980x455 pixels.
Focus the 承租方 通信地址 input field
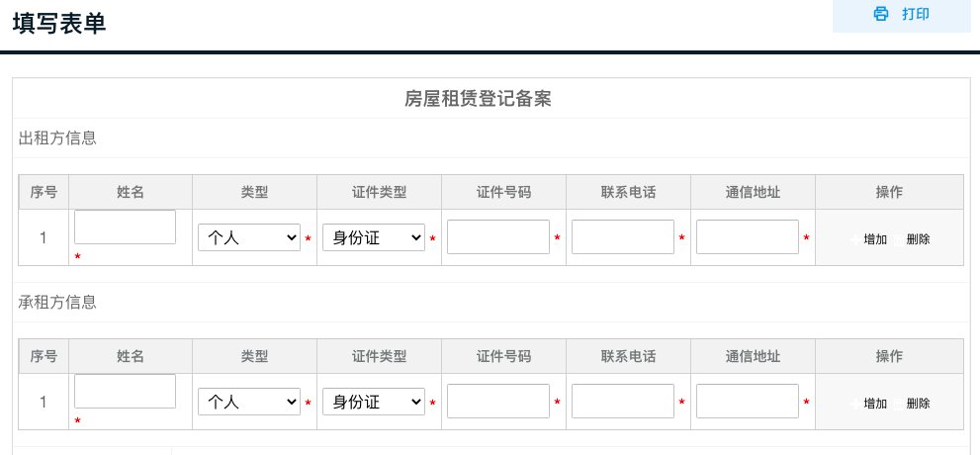748,402
